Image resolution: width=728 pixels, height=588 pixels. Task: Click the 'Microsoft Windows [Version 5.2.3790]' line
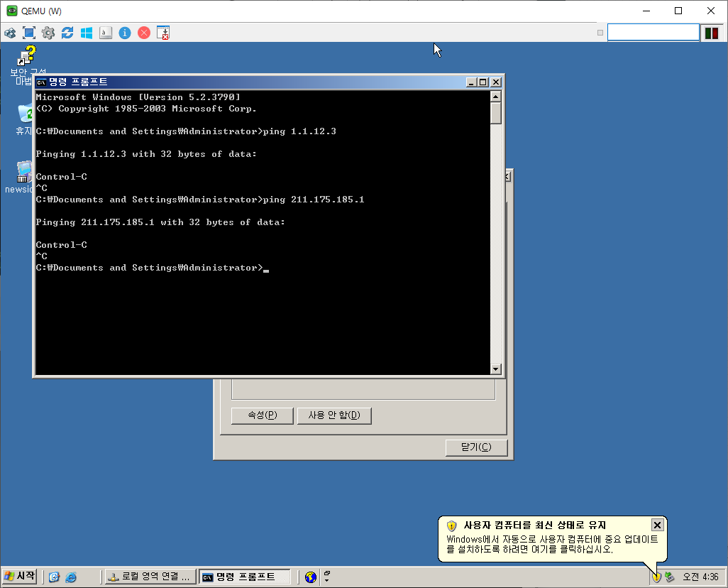coord(138,97)
